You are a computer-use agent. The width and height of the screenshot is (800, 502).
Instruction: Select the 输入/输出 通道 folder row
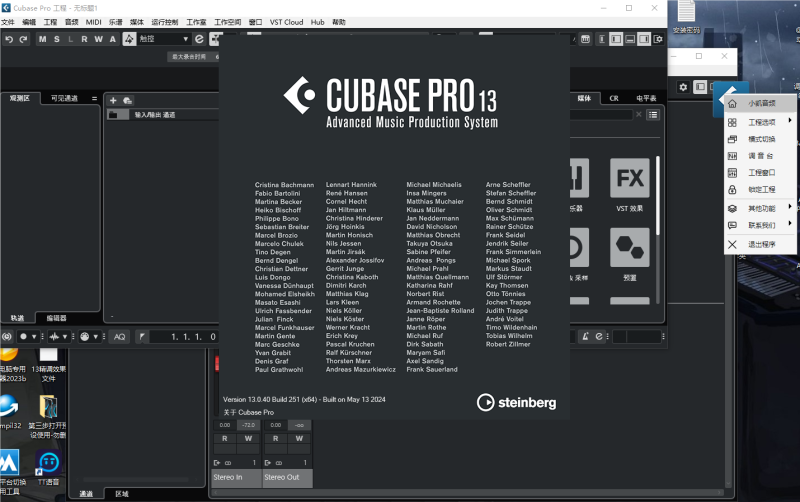tap(163, 115)
